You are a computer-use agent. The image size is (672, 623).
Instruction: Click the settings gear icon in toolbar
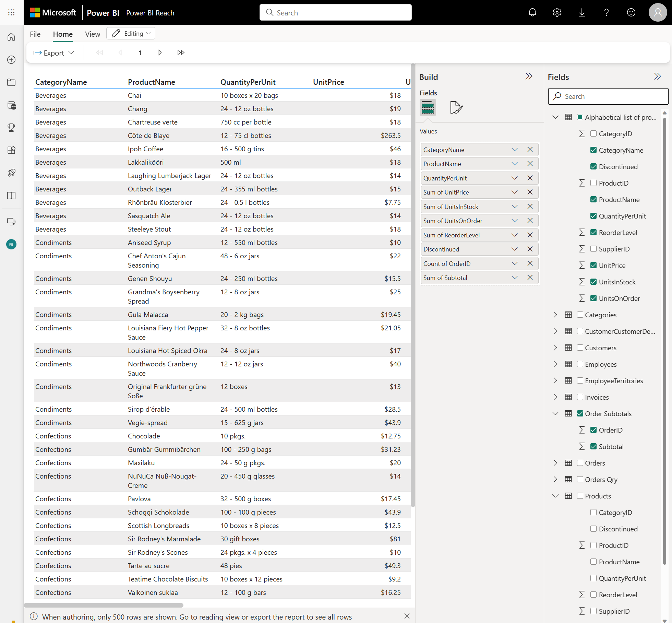pos(557,12)
